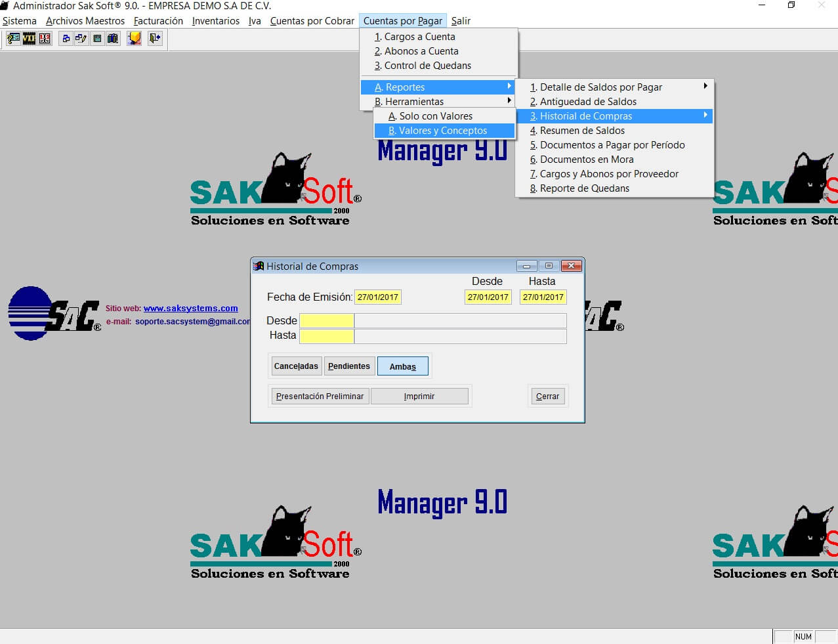838x644 pixels.
Task: Minimize the main Administrador Sak Soft window
Action: tap(762, 5)
